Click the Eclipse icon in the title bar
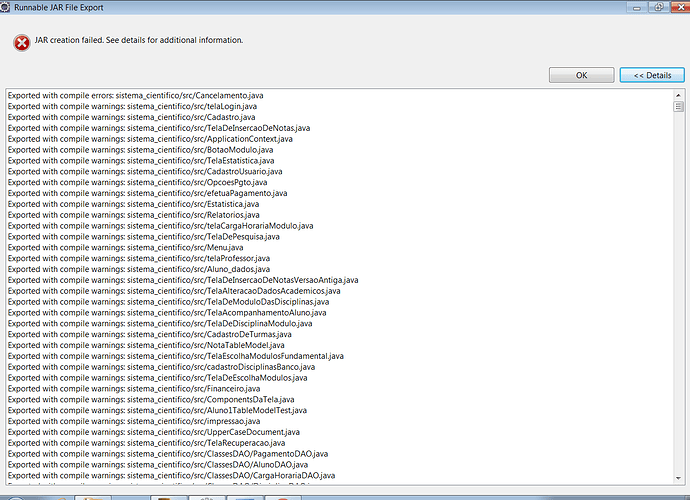 tap(5, 7)
